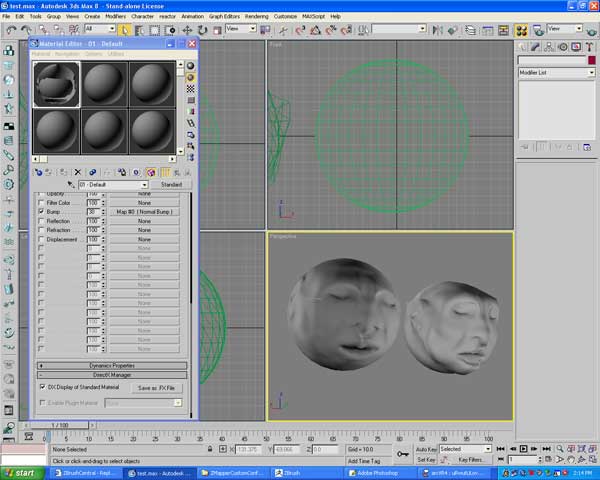Toggle the Refraction map checkbox
This screenshot has height=480, width=600.
pyautogui.click(x=41, y=230)
